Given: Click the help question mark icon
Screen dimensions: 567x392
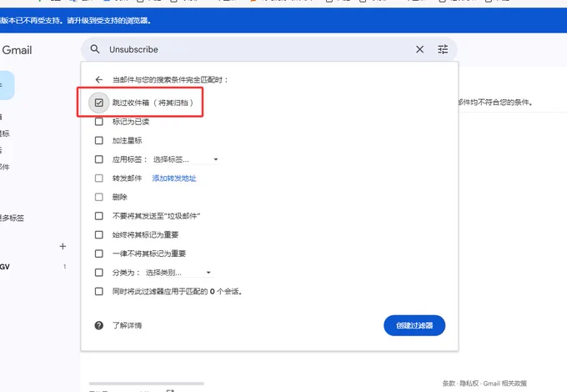Looking at the screenshot, I should (x=98, y=325).
